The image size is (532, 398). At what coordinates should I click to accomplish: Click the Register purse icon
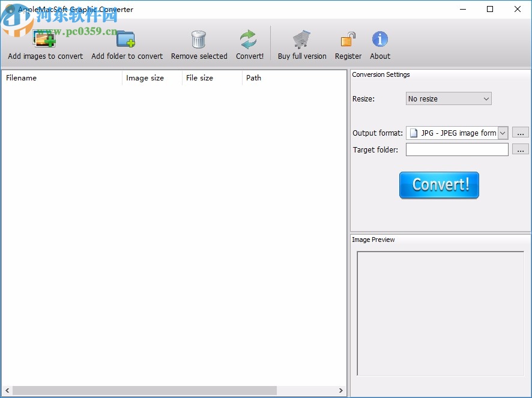click(x=348, y=38)
